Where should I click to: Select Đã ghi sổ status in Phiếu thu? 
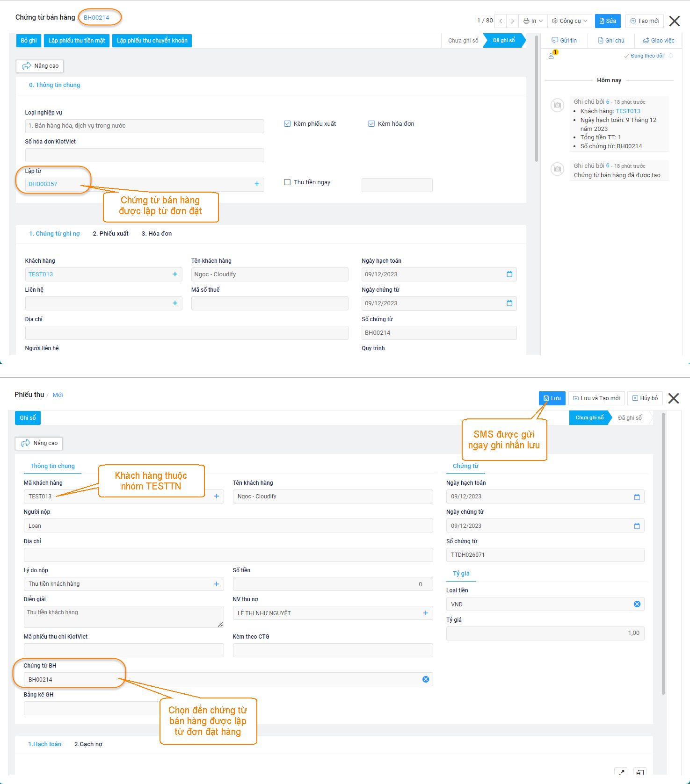630,418
